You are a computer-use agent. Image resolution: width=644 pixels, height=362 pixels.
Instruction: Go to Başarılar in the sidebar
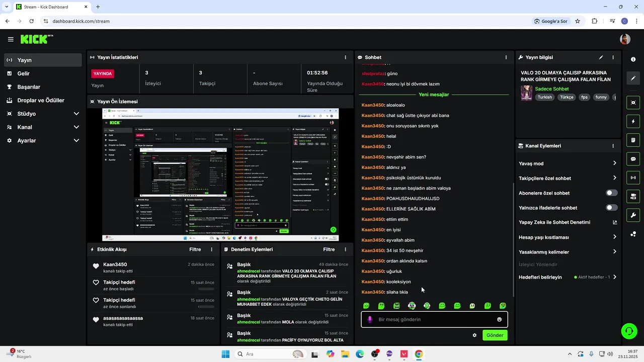click(x=43, y=87)
